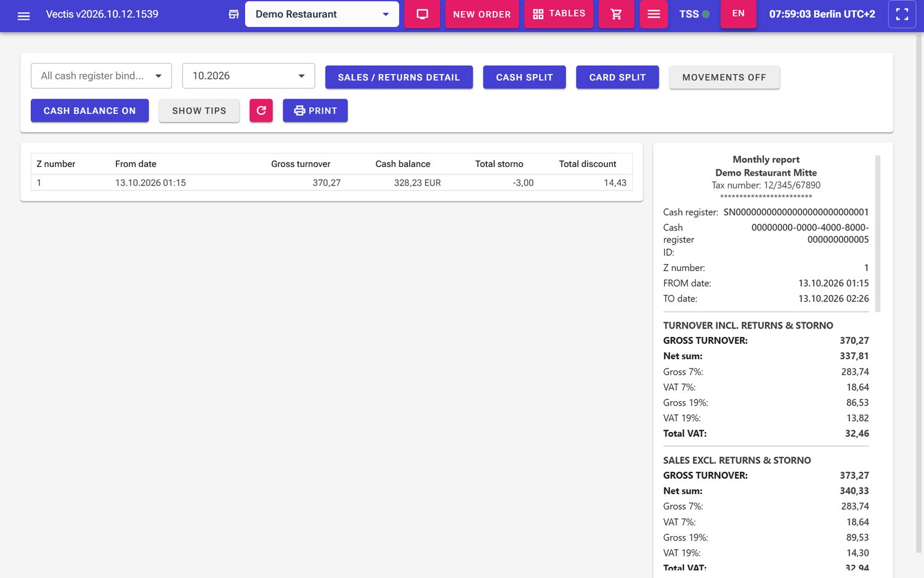Viewport: 924px width, 578px height.
Task: Click the Vectis version label
Action: click(x=102, y=14)
